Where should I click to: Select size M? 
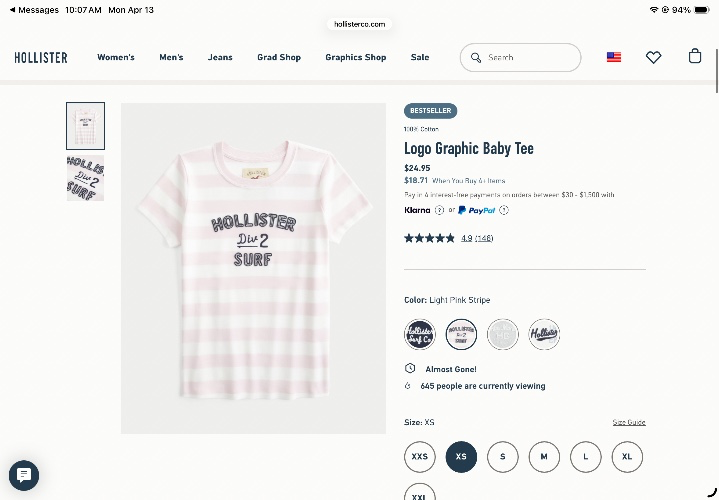coord(544,456)
